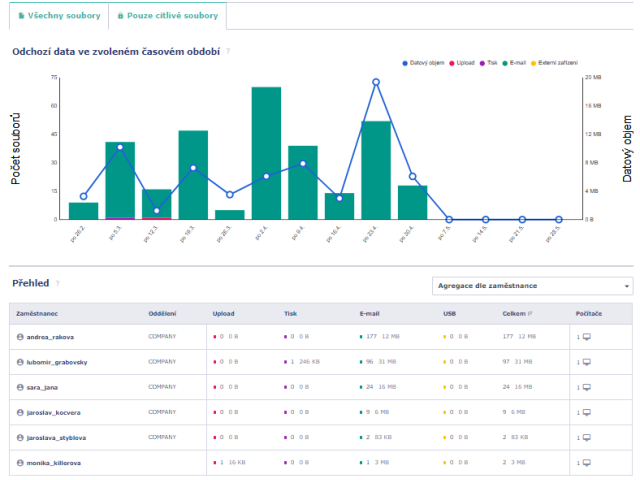Open the andrea_rakova employee link
640x480 pixels.
pyautogui.click(x=50, y=337)
